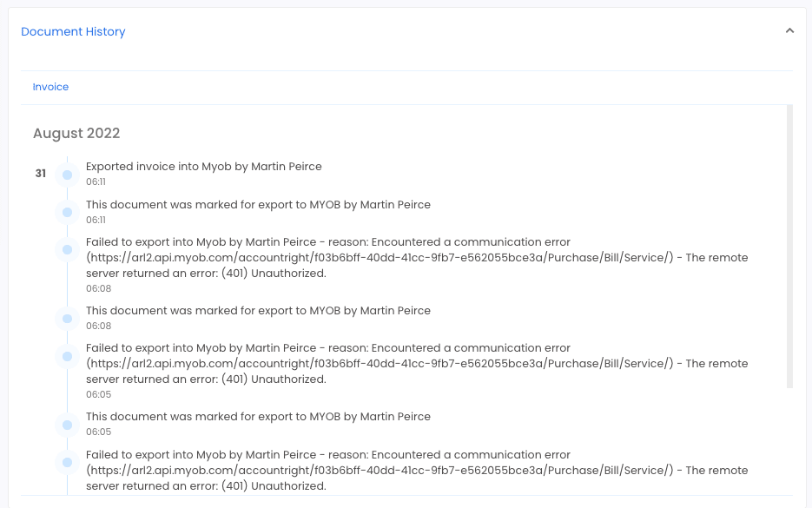Collapse the Document History panel chevron
812x508 pixels.
(789, 31)
